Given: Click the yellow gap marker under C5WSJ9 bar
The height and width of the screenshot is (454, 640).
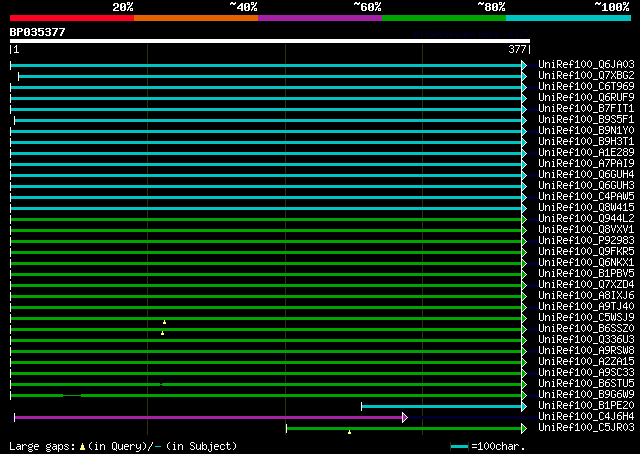Looking at the screenshot, I should pos(164,322).
